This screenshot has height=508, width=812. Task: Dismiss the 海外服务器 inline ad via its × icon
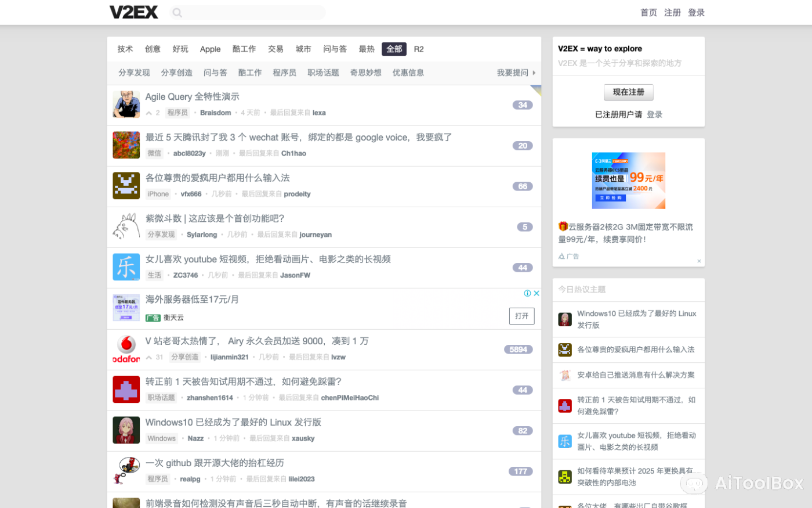(x=537, y=293)
